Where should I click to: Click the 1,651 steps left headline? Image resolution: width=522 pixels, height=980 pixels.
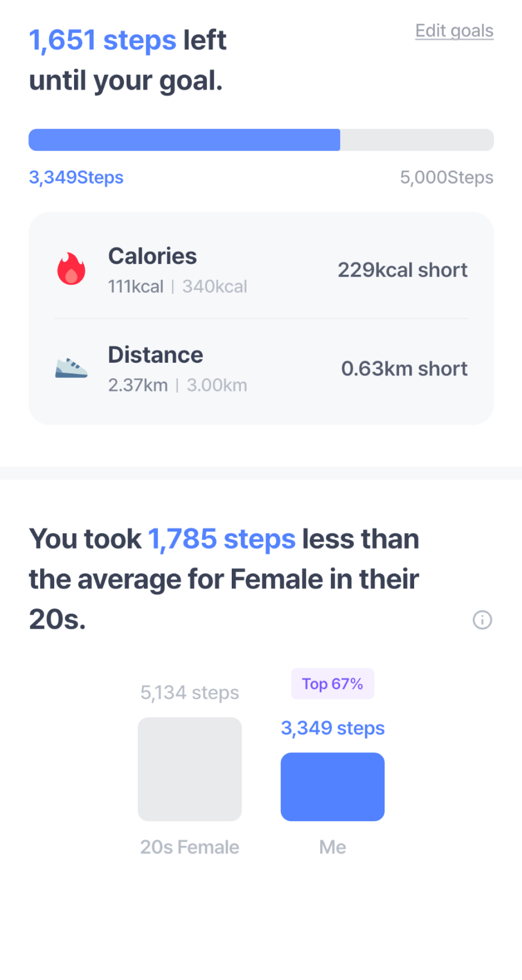(x=128, y=40)
